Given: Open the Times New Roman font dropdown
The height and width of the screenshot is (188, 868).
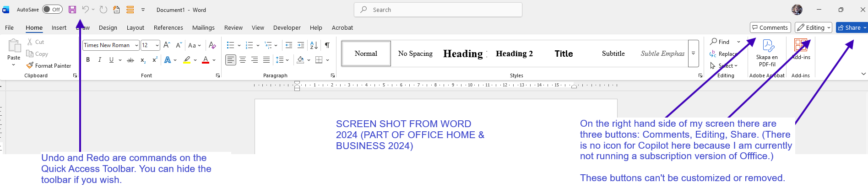Looking at the screenshot, I should (x=136, y=45).
